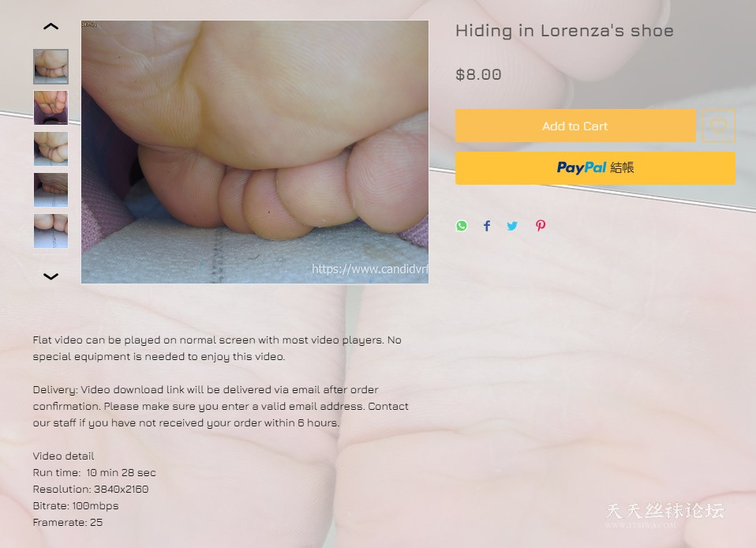
Task: Click the Add to Cart button
Action: [x=575, y=126]
